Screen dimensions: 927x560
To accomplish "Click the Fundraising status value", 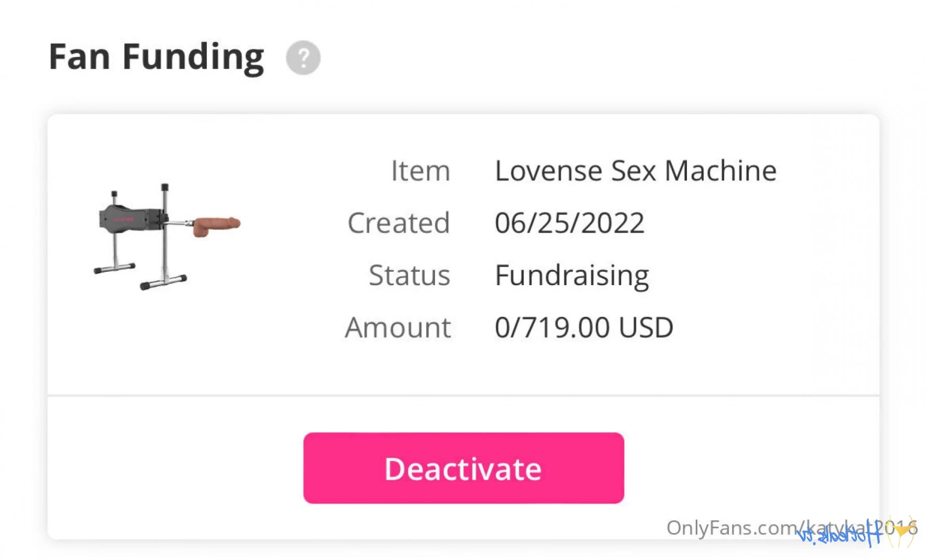I will (572, 276).
